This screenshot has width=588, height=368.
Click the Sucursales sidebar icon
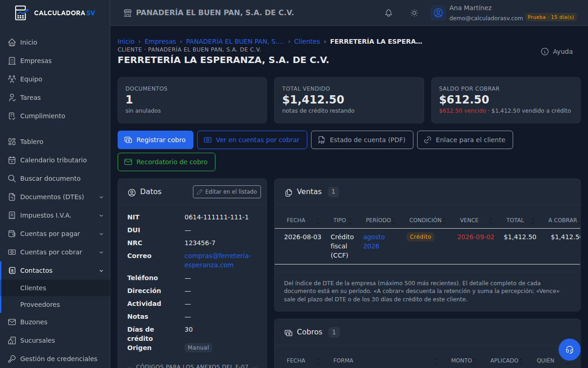(12, 340)
